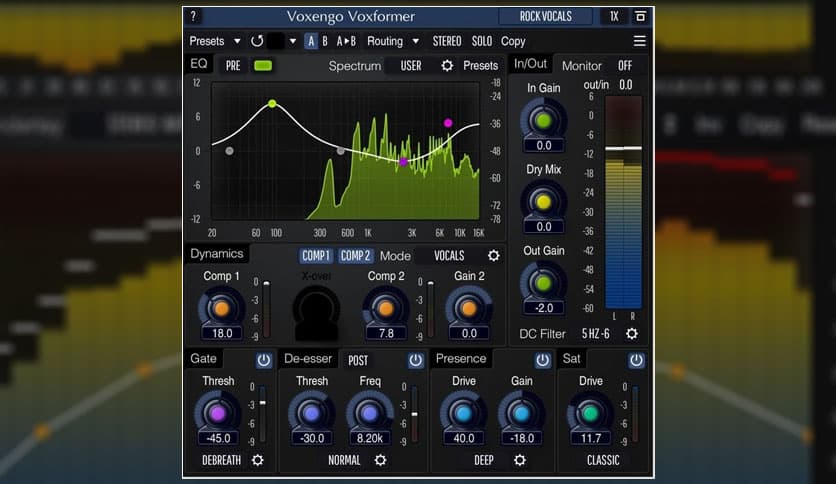836x484 pixels.
Task: Click the window resize icon in title bar
Action: (640, 17)
